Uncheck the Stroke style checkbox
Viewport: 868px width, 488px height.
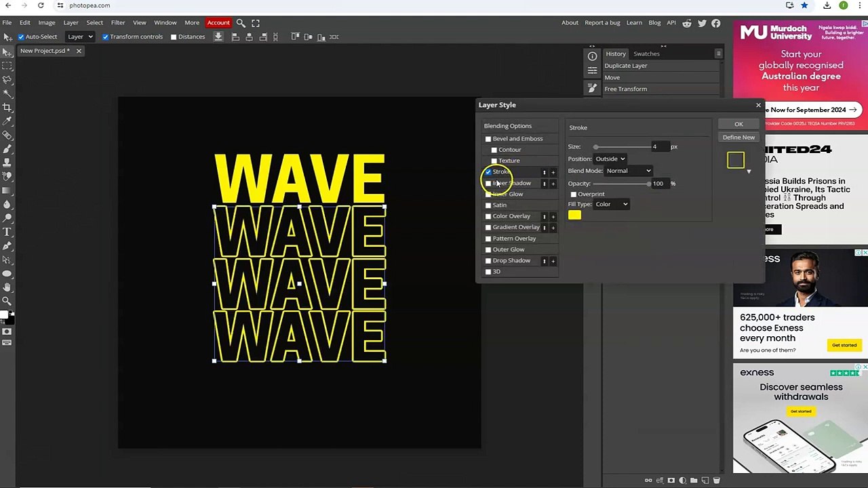click(x=488, y=171)
